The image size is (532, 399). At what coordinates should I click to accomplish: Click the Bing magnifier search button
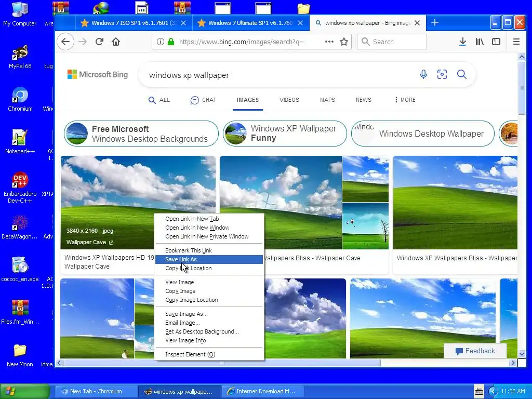461,74
